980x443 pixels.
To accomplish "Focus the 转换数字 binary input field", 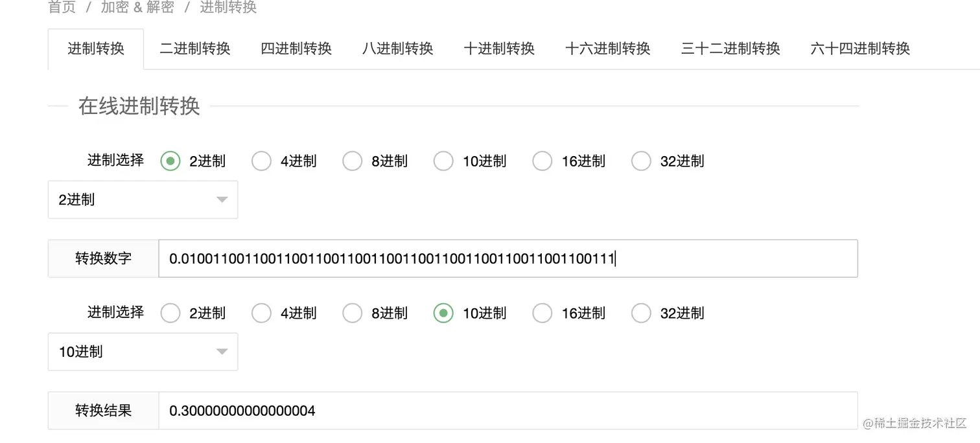I will point(508,258).
